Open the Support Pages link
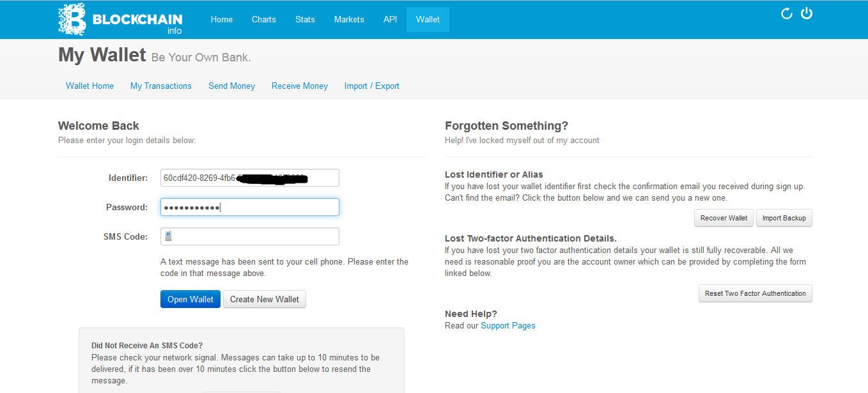The height and width of the screenshot is (393, 868). click(508, 325)
